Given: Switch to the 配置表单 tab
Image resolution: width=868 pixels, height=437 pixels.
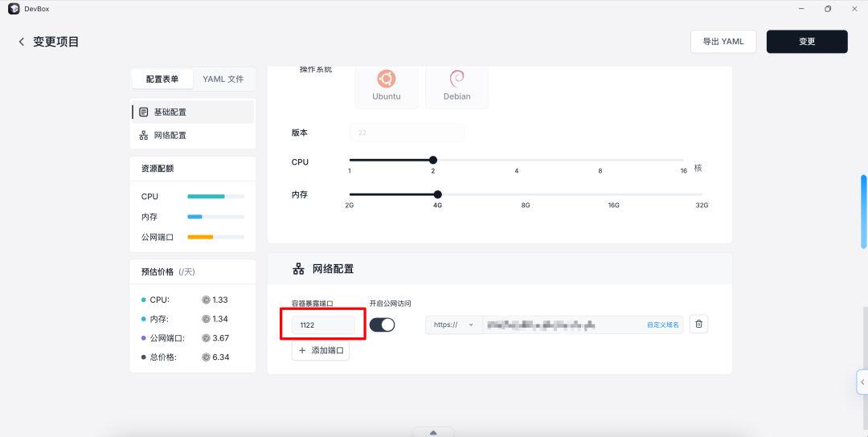Looking at the screenshot, I should point(162,79).
